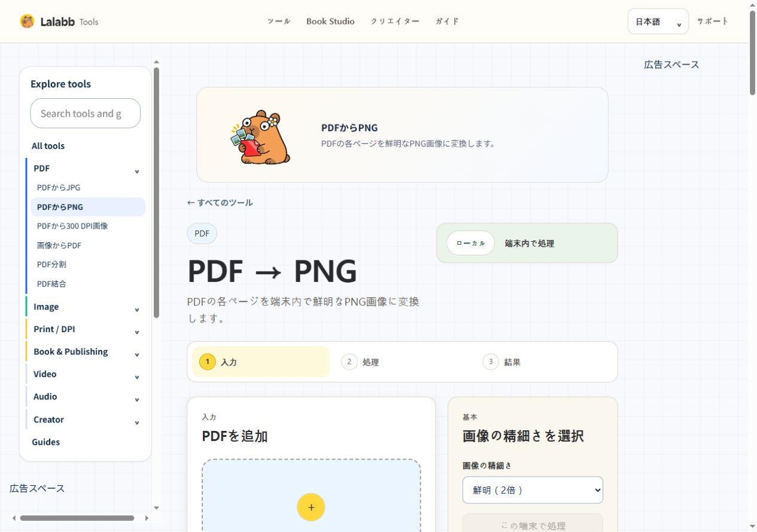Image resolution: width=757 pixels, height=532 pixels.
Task: Open ガイド in top navigation
Action: pyautogui.click(x=448, y=22)
